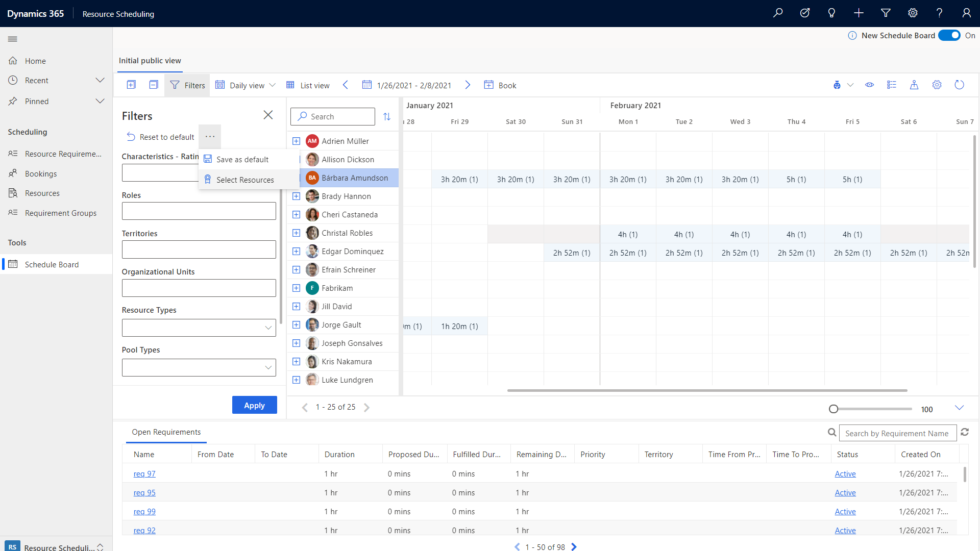980x551 pixels.
Task: Drag the zoom level slider to adjust view
Action: click(x=834, y=408)
